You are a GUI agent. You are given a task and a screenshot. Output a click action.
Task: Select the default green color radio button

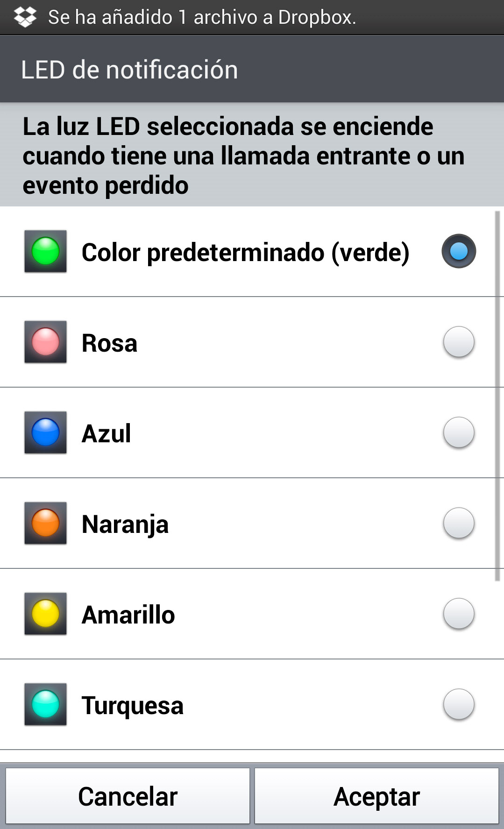click(x=458, y=251)
